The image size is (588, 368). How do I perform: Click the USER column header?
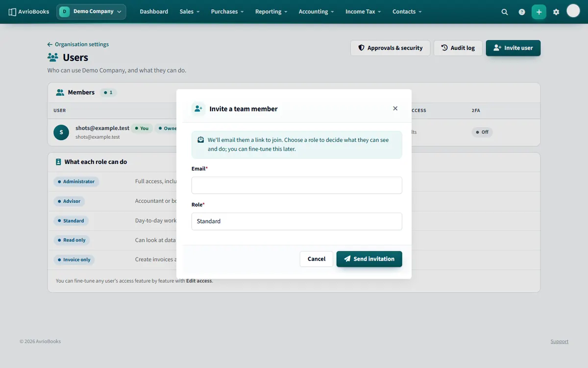[60, 110]
